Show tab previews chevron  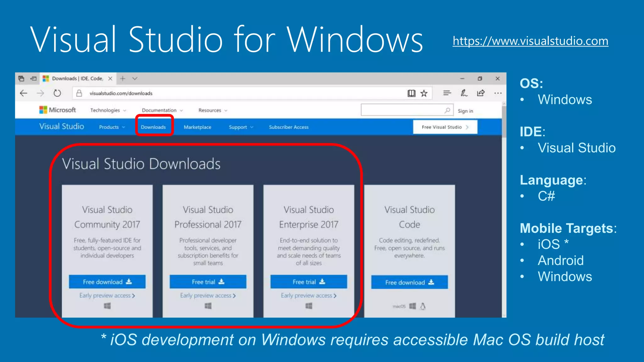135,79
